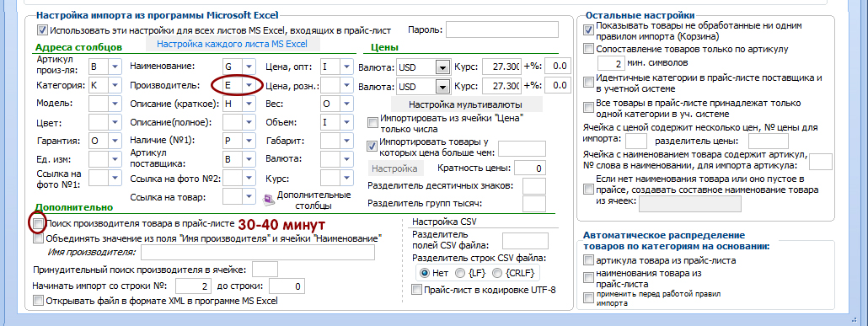The image size is (868, 326).
Task: Open second Валюта USD currency dropdown
Action: tap(442, 86)
